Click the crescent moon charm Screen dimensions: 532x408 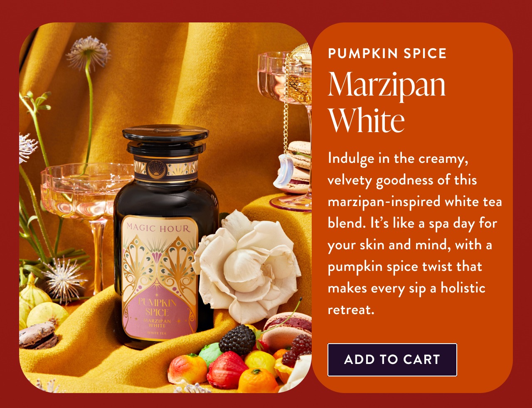283,170
